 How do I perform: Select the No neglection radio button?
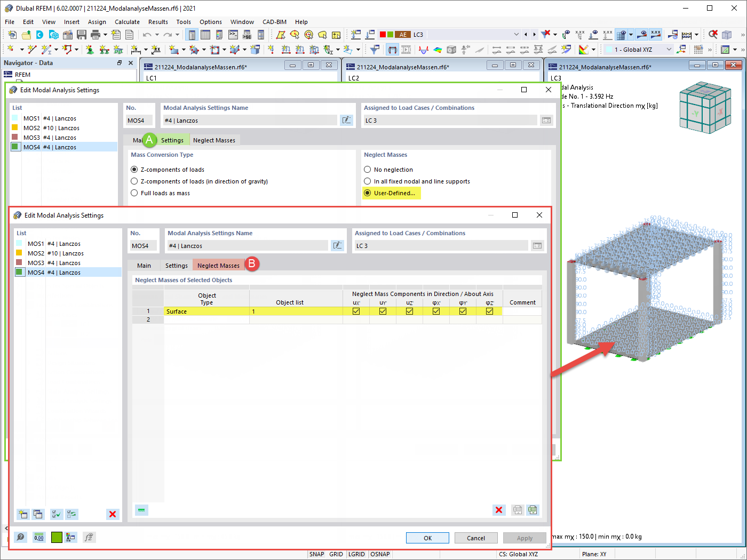click(x=367, y=169)
